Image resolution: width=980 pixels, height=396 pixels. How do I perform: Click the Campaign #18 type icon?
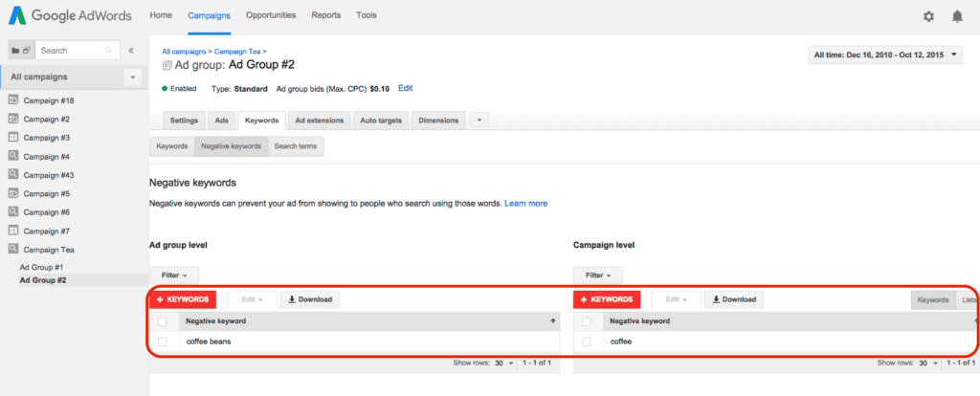(x=13, y=99)
